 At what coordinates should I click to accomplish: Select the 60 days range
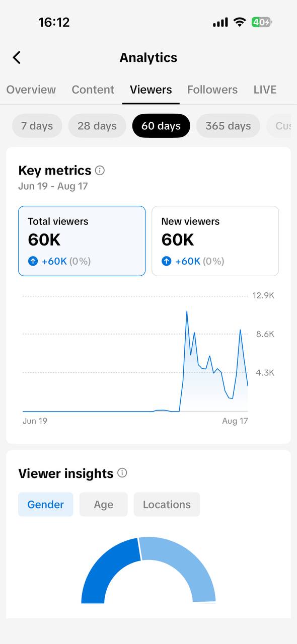(x=161, y=126)
